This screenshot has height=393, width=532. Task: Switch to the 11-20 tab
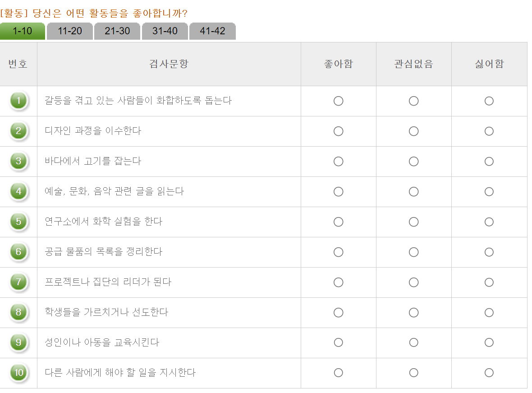pos(69,31)
